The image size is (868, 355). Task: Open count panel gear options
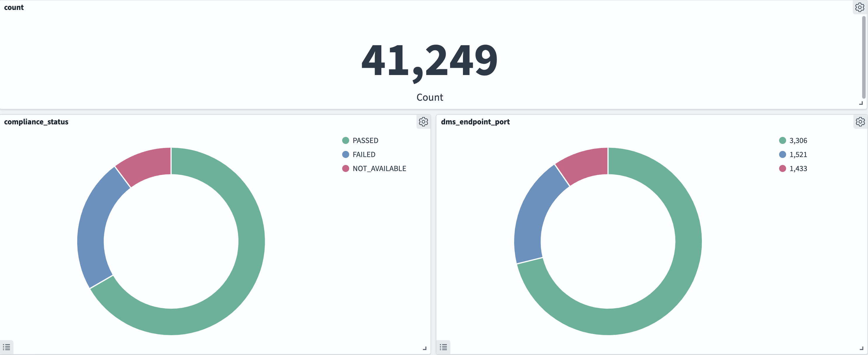(x=860, y=7)
